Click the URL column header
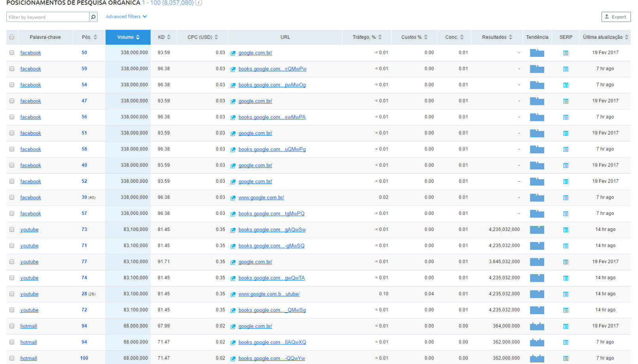The width and height of the screenshot is (638, 364). coord(285,37)
